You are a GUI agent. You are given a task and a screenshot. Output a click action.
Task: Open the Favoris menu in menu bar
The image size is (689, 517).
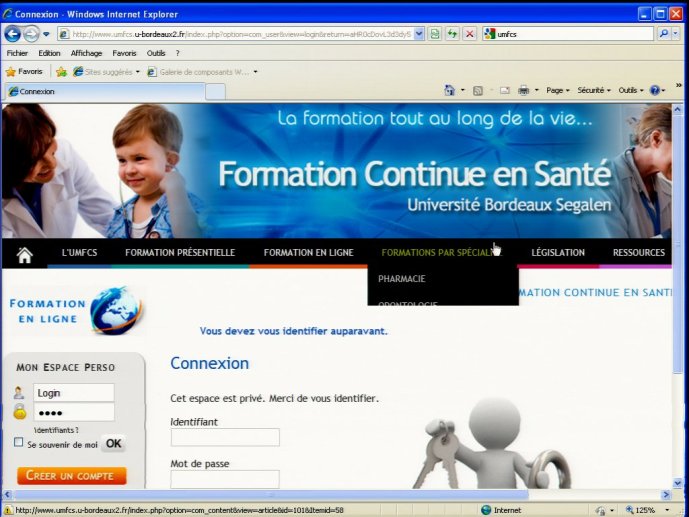coord(124,53)
